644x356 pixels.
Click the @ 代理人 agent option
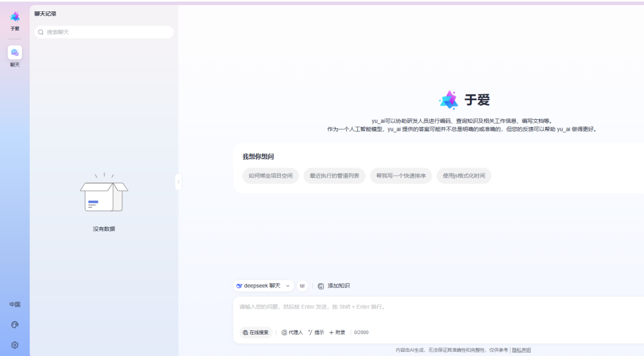[x=292, y=332]
